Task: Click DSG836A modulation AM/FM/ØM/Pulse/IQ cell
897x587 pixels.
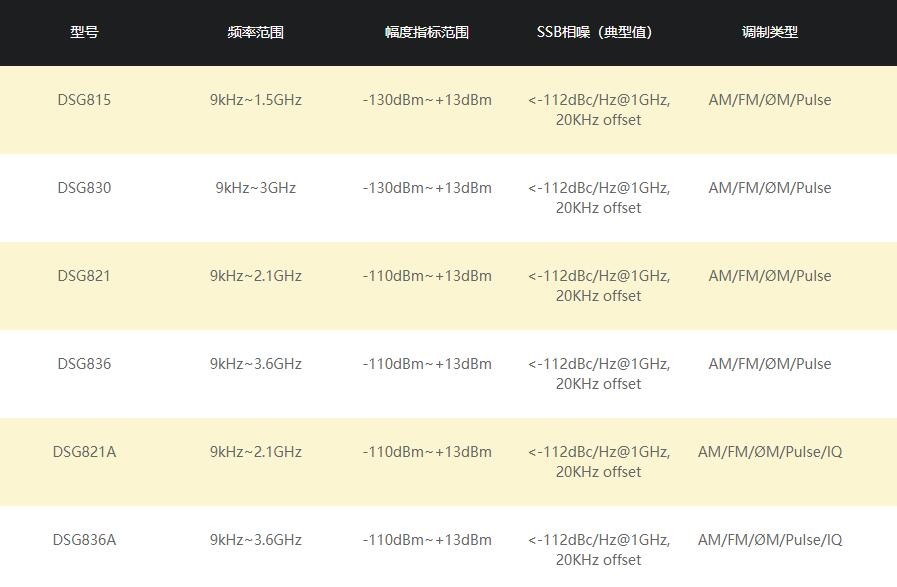Action: click(770, 540)
